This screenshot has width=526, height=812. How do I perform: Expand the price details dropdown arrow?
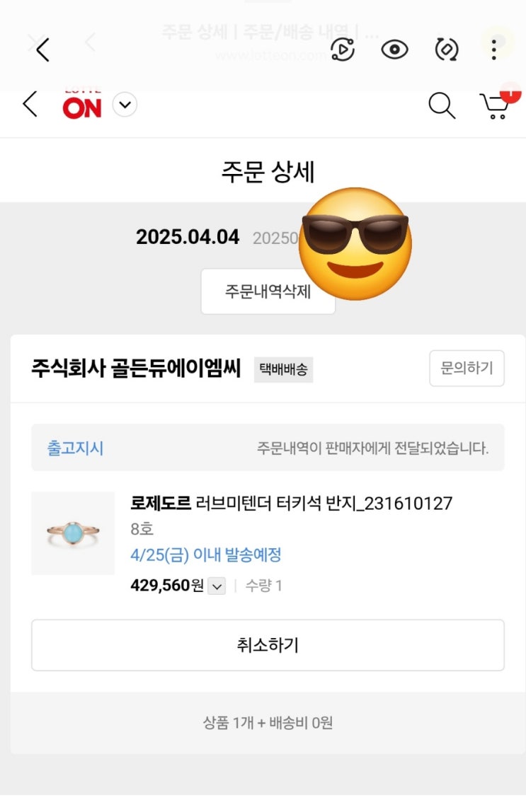(217, 586)
